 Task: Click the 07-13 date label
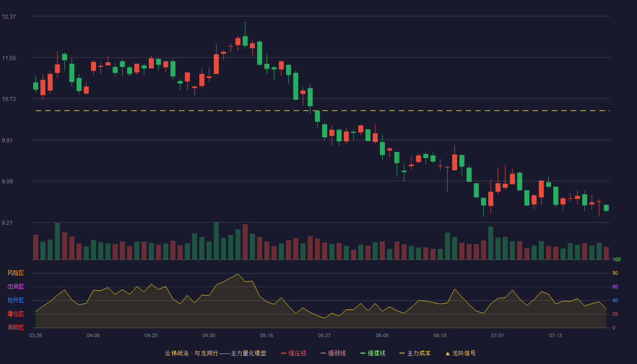pos(556,335)
